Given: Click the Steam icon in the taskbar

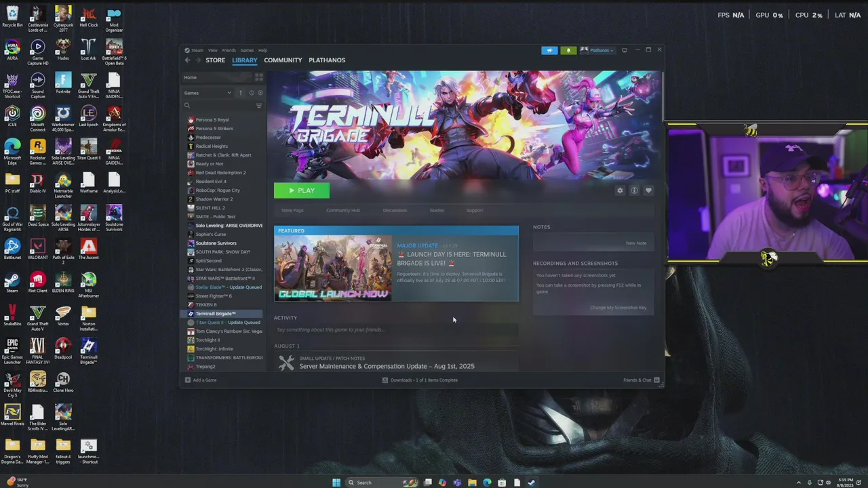Looking at the screenshot, I should 531,483.
